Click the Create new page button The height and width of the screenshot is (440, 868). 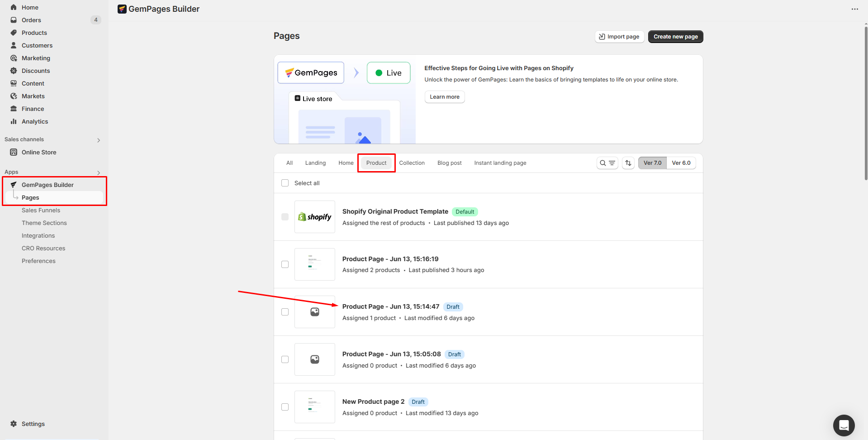pos(675,37)
